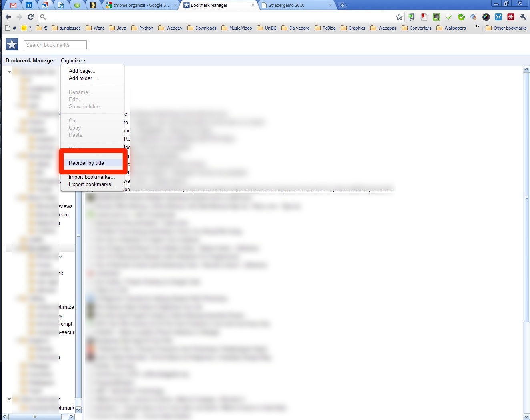This screenshot has width=530, height=420.
Task: Open the Organize dropdown menu
Action: click(x=73, y=60)
